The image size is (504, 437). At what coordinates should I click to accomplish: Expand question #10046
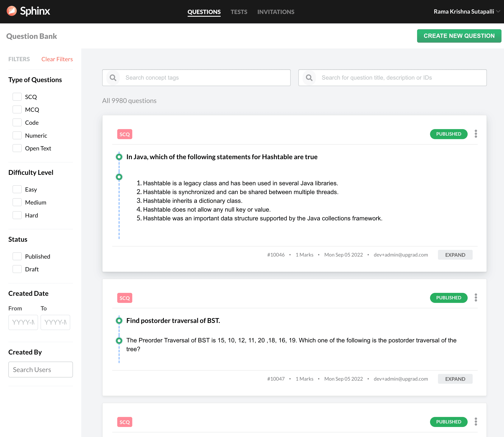click(455, 255)
